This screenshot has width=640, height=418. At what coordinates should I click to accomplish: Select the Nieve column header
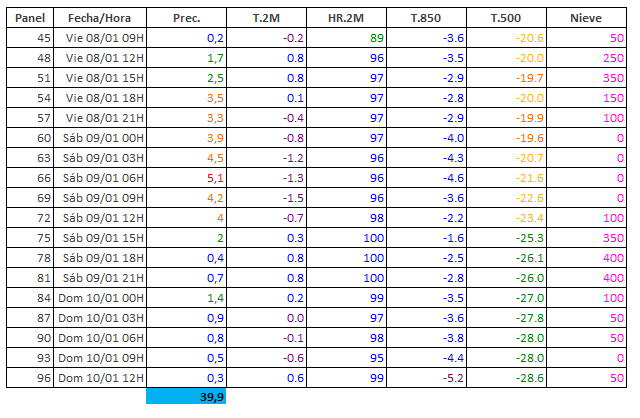pos(586,18)
